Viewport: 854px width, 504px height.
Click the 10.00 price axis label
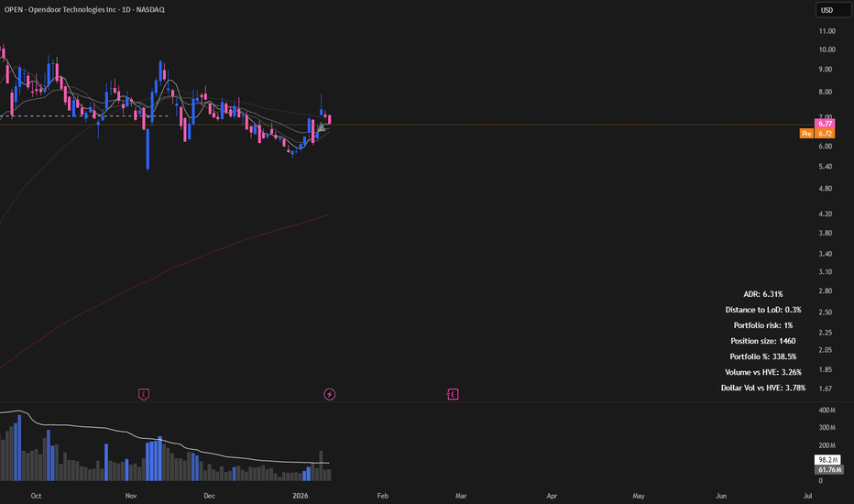[x=827, y=49]
